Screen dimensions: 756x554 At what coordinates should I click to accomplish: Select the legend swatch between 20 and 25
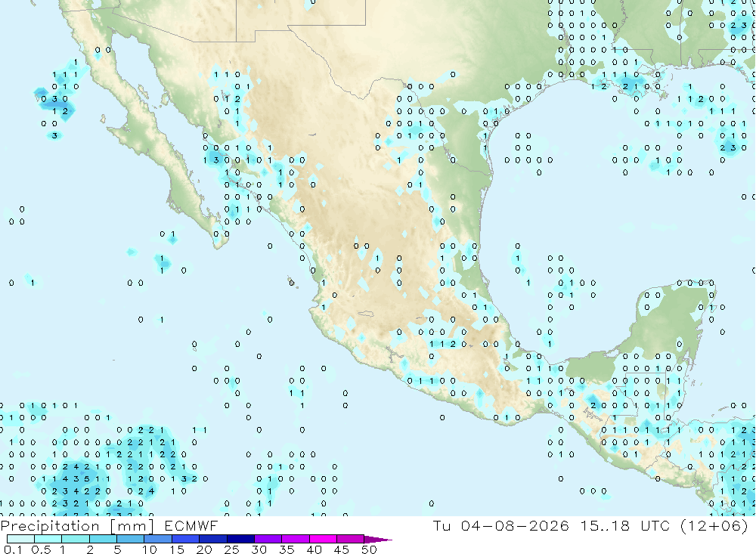[213, 539]
